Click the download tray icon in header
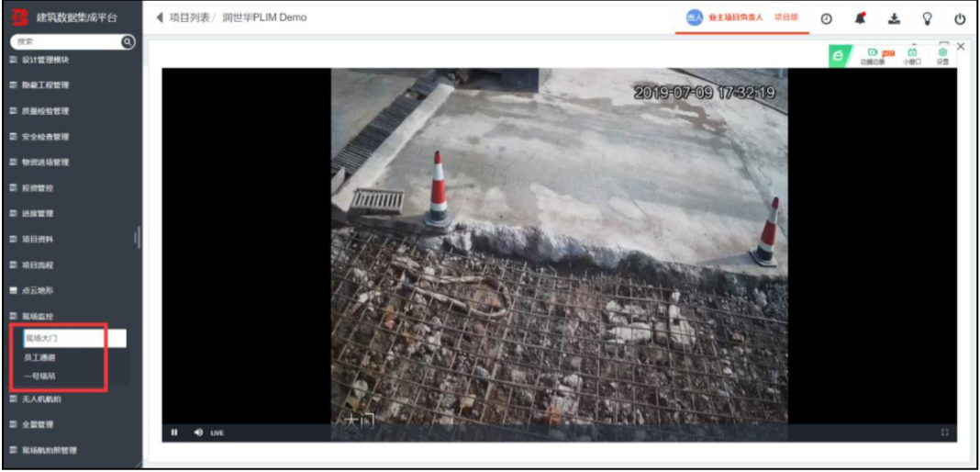The image size is (980, 472). pos(895,18)
